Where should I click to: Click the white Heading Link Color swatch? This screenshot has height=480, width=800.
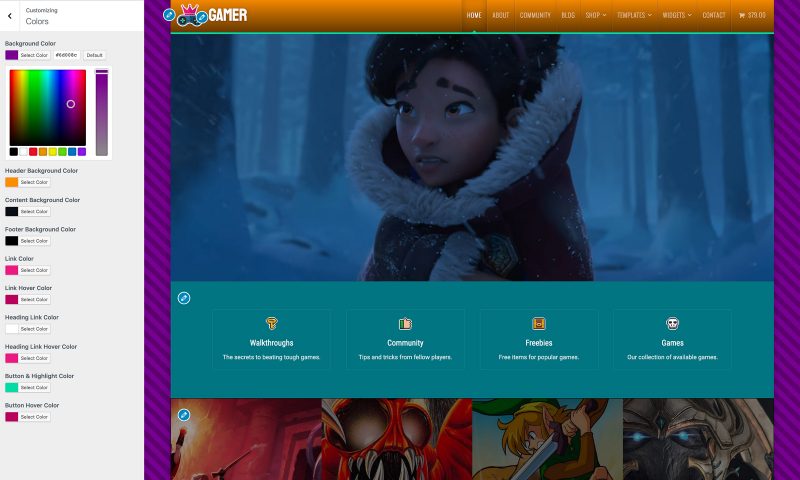[x=12, y=329]
